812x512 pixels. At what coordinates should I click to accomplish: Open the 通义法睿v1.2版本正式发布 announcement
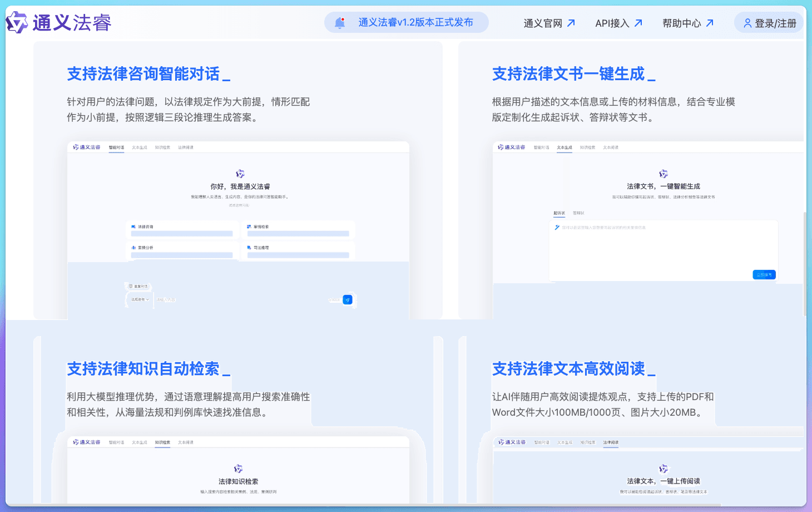pyautogui.click(x=407, y=22)
